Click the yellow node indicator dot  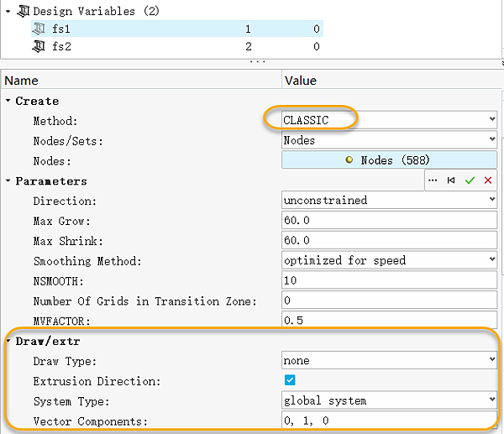(x=349, y=159)
